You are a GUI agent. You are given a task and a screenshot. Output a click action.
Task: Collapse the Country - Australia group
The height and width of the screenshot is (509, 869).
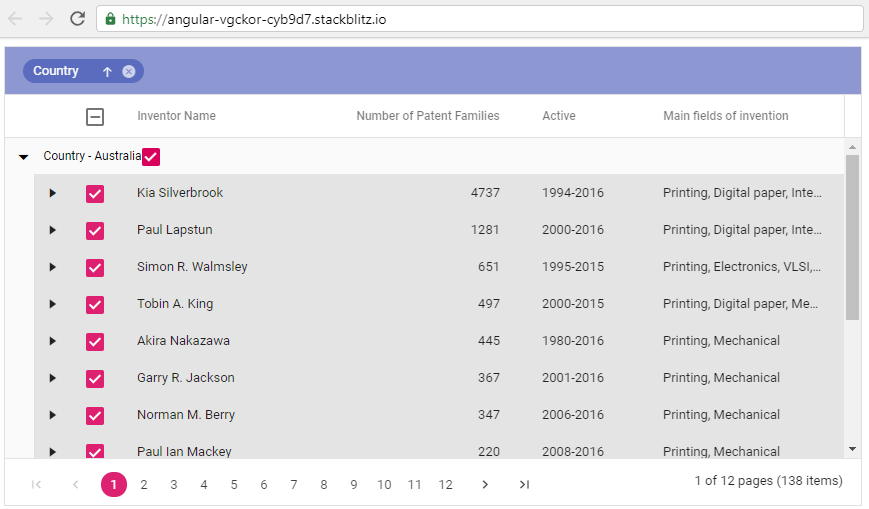point(24,157)
